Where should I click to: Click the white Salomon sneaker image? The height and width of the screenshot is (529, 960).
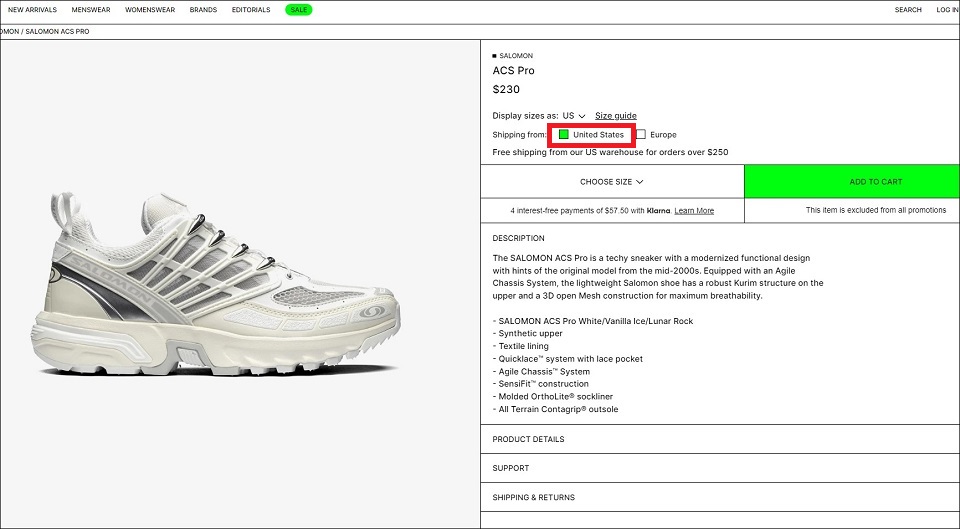[x=216, y=283]
